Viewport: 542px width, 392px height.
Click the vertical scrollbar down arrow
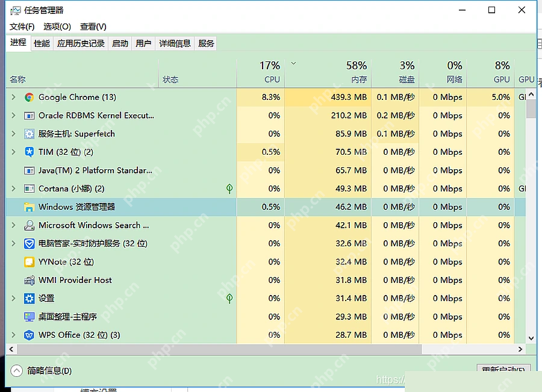531,338
